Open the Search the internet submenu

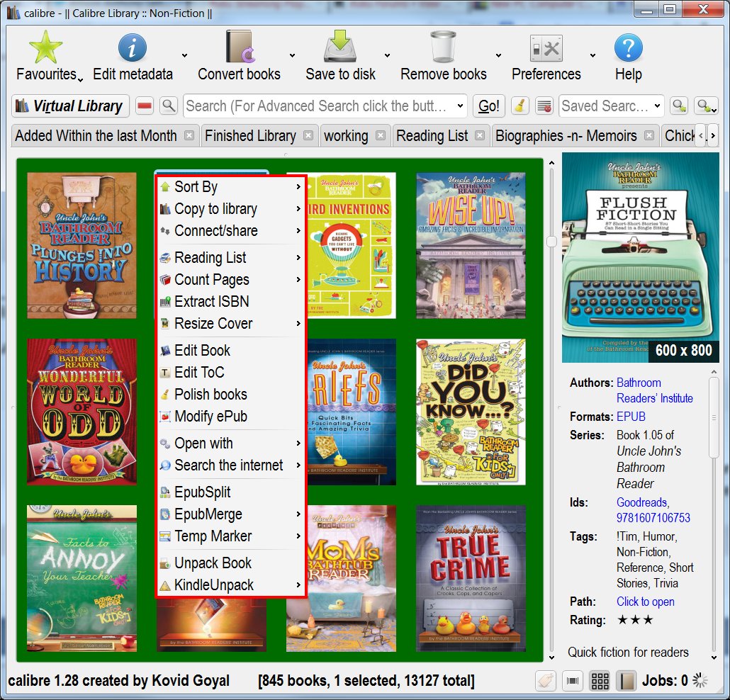coord(231,465)
